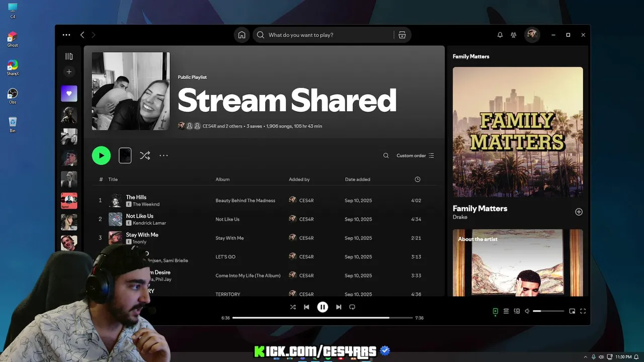The image size is (644, 362).
Task: Toggle playlist shuffle next to play button
Action: click(x=145, y=156)
